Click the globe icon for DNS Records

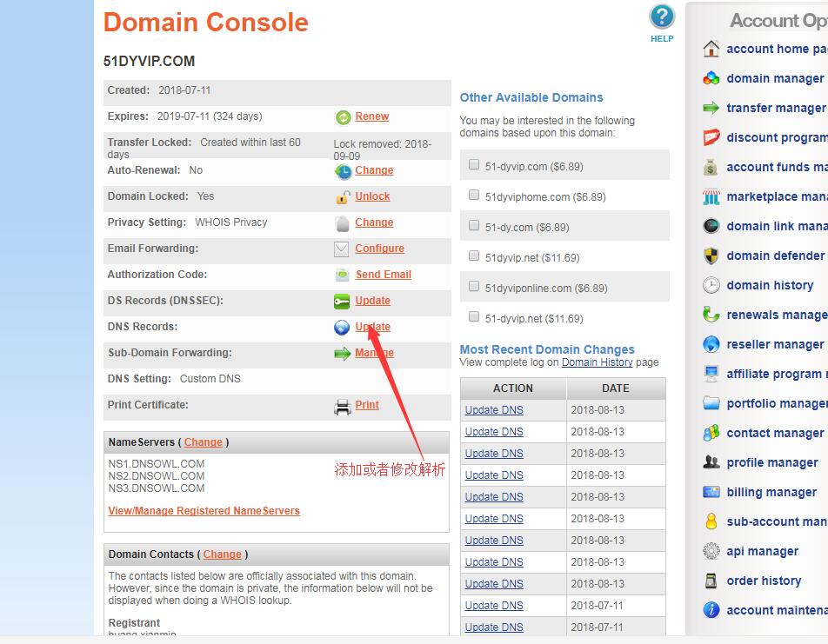342,328
